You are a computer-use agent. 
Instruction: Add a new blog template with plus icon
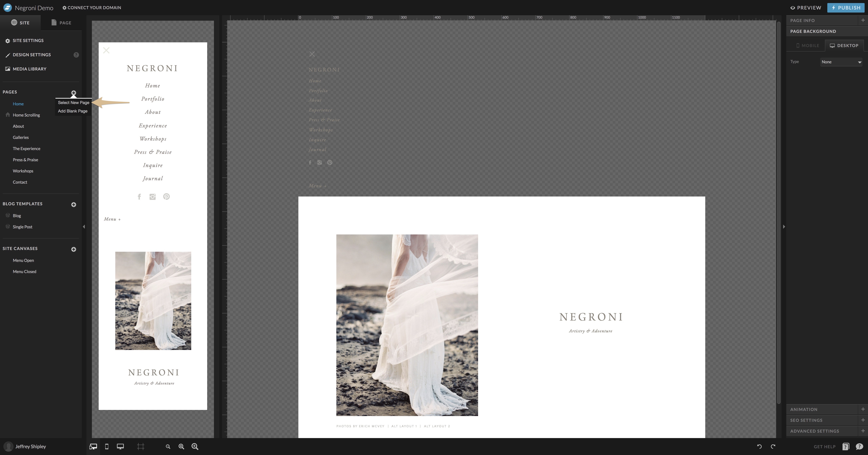tap(73, 204)
